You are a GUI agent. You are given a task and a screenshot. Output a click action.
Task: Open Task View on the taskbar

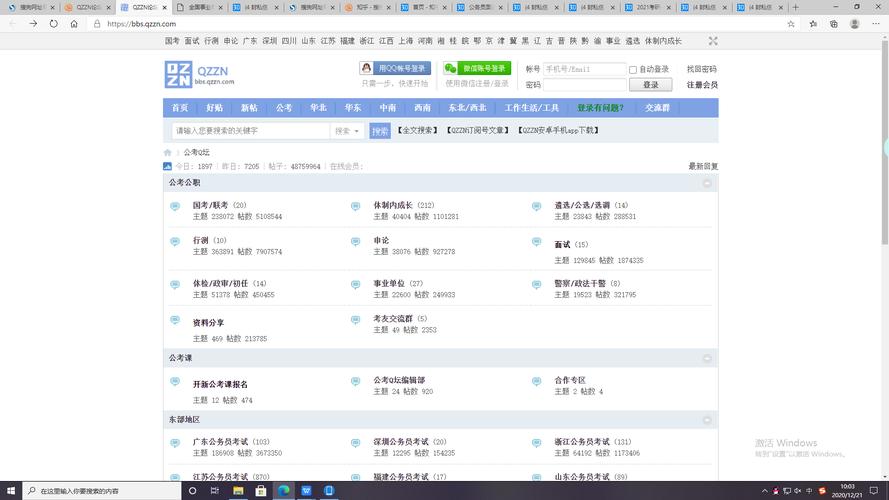214,491
